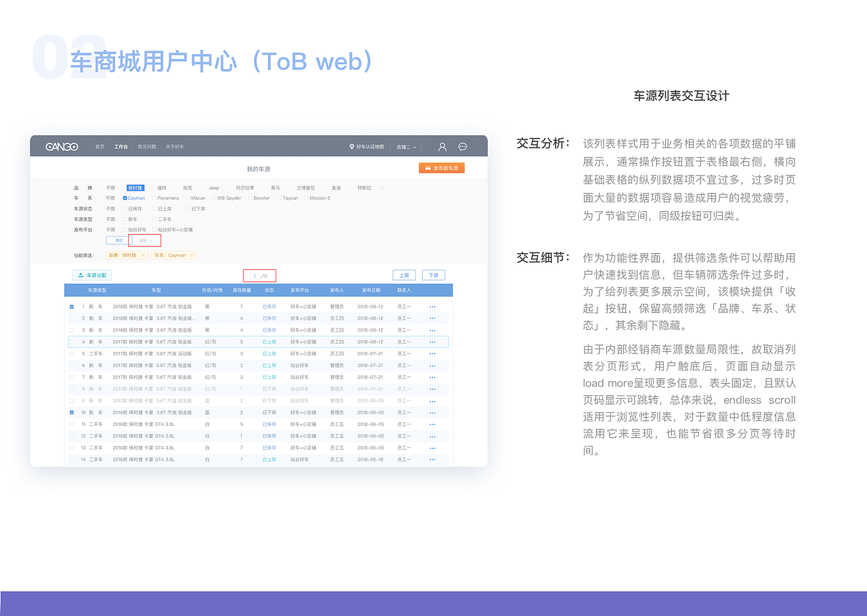Screen dimensions: 867x616
Task: Open more actions for row 11
Action: point(432,424)
